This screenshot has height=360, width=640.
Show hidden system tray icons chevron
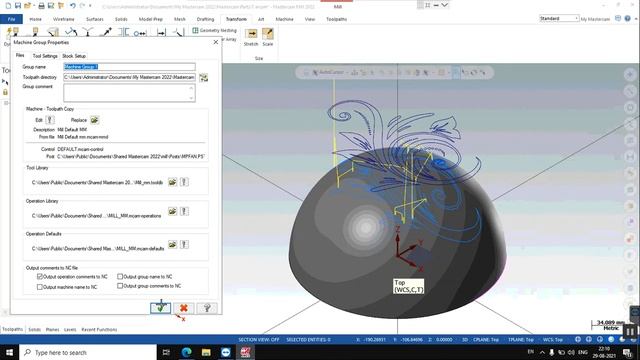(x=542, y=352)
